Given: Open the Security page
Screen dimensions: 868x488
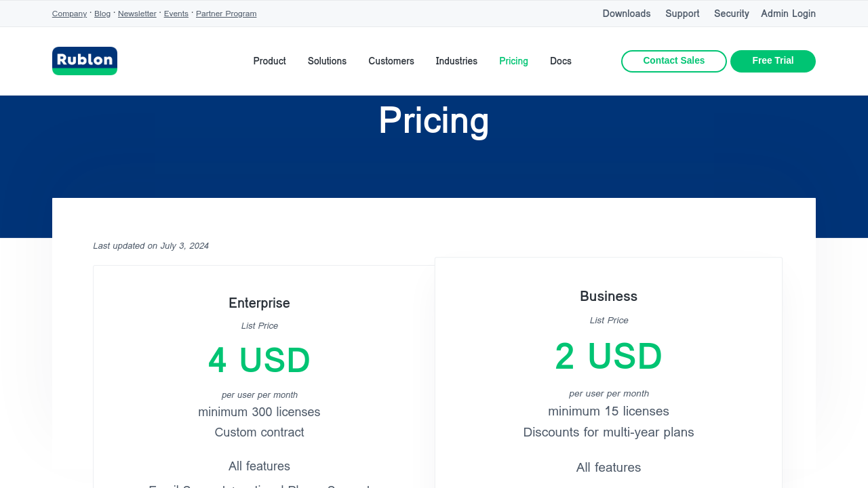Looking at the screenshot, I should click(x=732, y=14).
